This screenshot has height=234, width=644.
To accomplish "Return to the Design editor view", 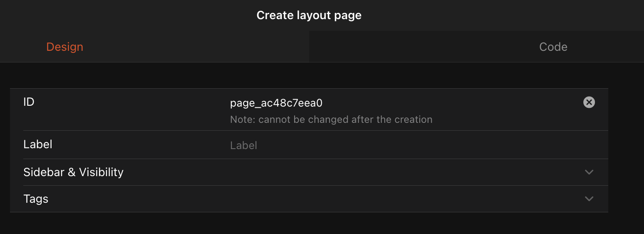I will (65, 47).
